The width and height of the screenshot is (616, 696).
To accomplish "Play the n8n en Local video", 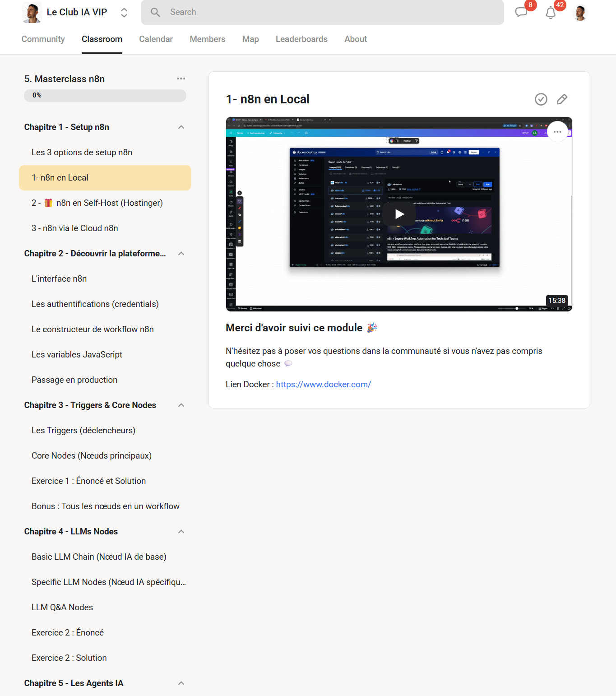I will [x=399, y=214].
